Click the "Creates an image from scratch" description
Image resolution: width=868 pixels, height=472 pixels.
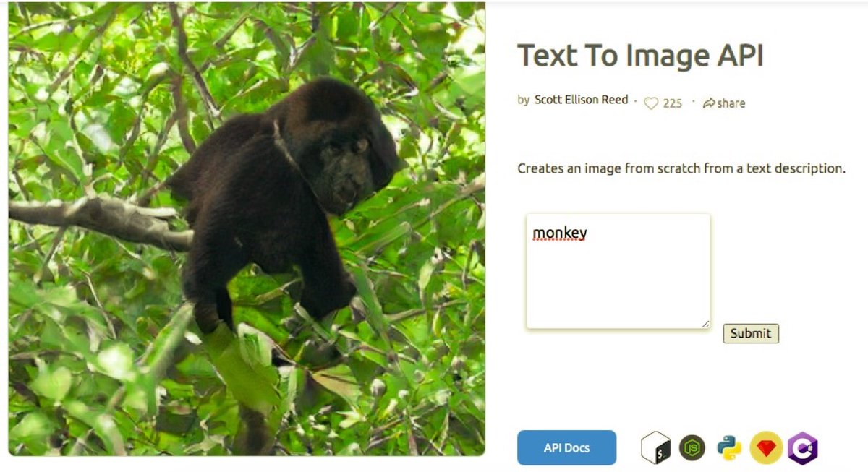click(681, 168)
